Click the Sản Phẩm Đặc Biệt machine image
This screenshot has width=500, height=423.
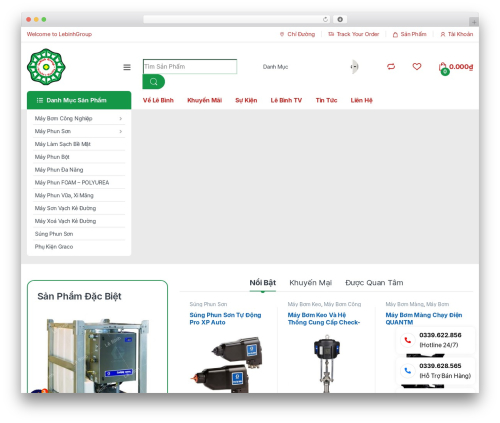click(97, 355)
